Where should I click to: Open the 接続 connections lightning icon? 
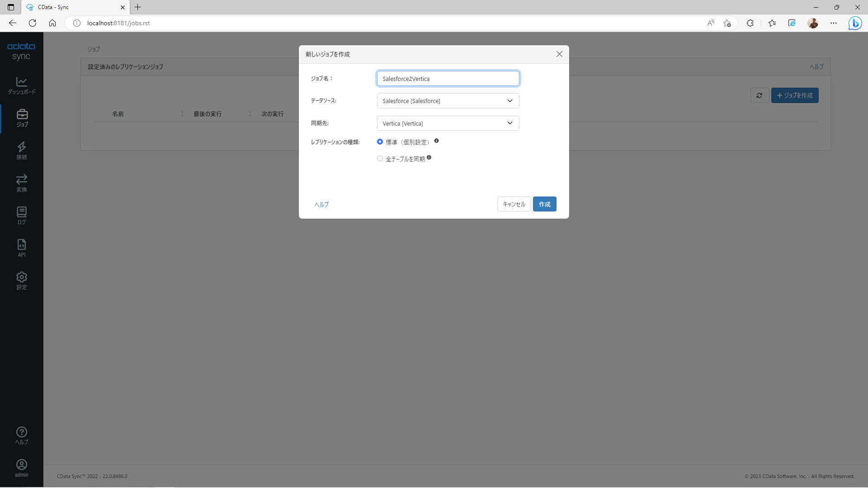(x=22, y=150)
